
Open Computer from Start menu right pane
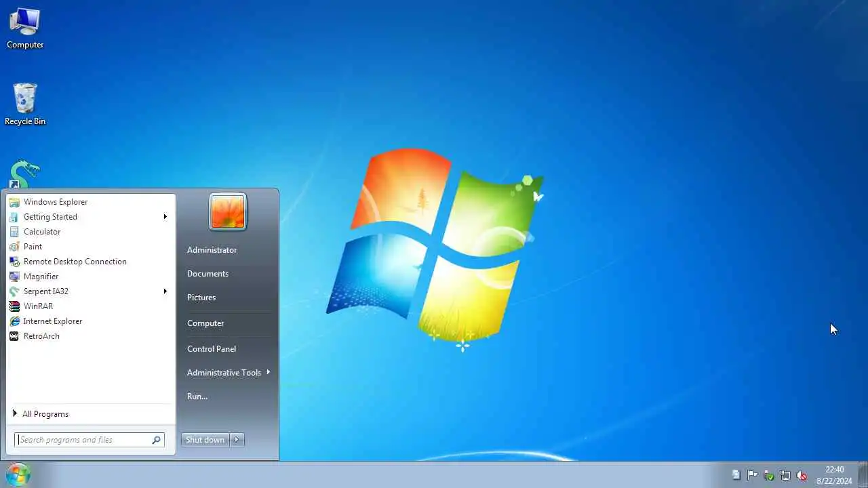[x=205, y=323]
